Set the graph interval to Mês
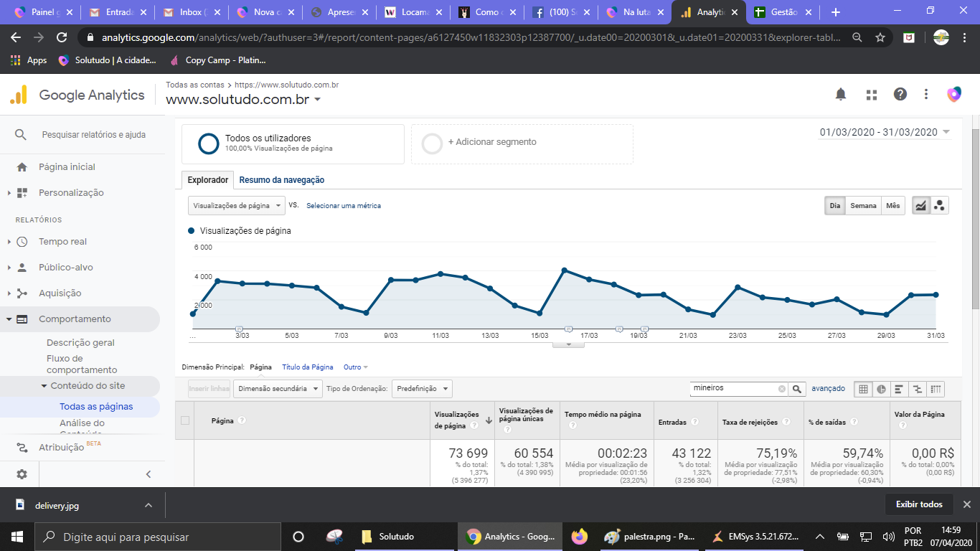This screenshot has height=551, width=980. tap(892, 206)
